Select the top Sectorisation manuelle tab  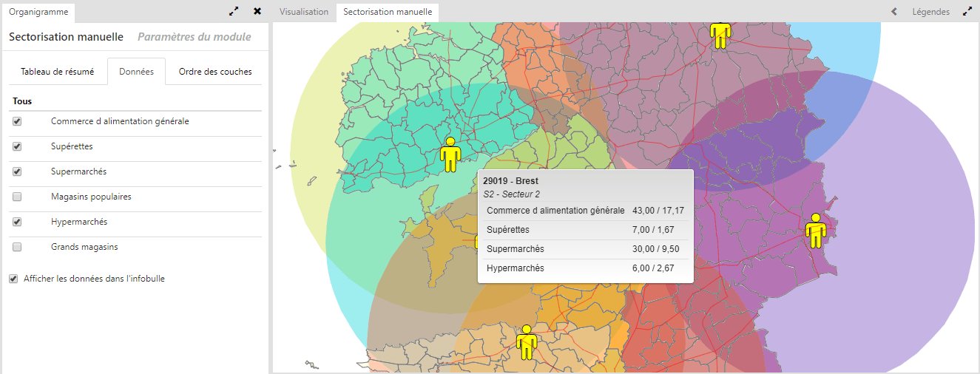388,12
